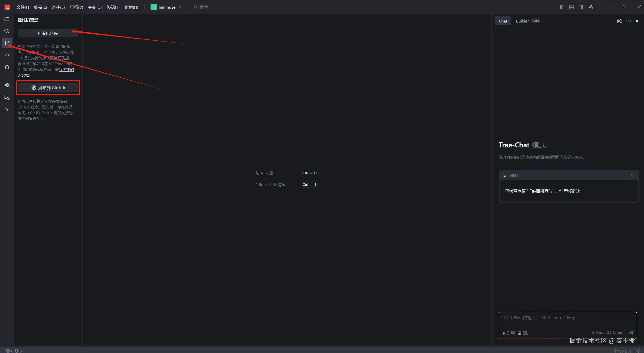Open the Search icon in activity bar

tap(7, 31)
